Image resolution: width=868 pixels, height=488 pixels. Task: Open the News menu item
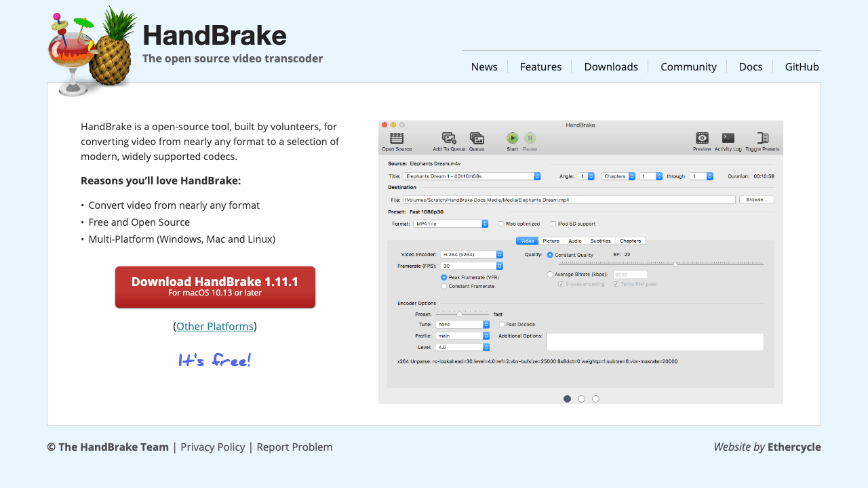(x=484, y=66)
